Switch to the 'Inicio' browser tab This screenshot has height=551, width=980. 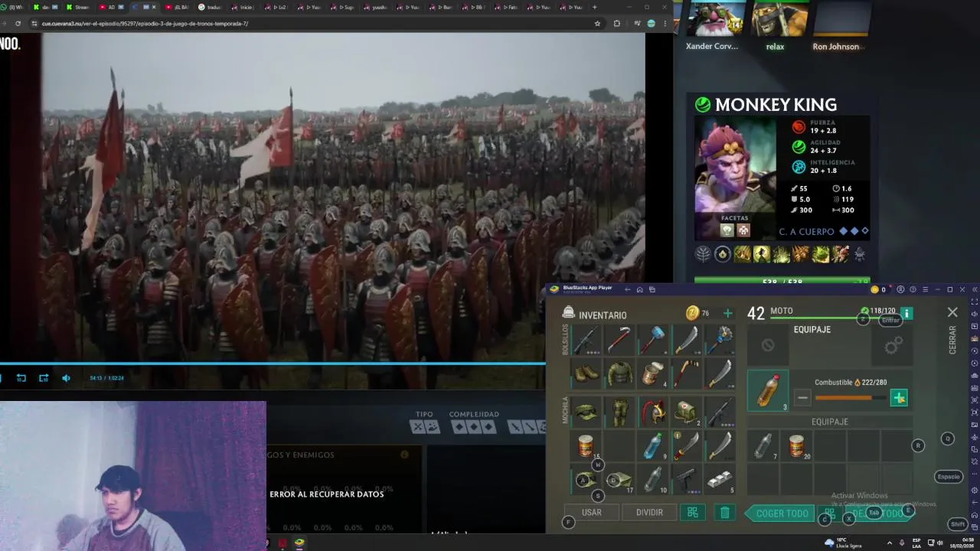coord(244,7)
